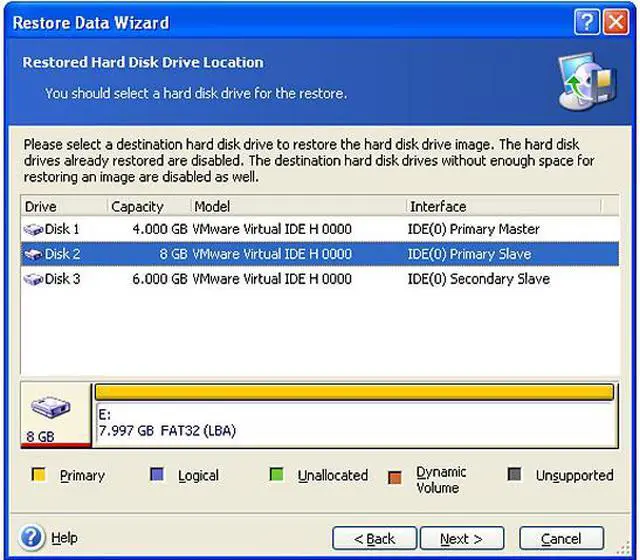The height and width of the screenshot is (560, 640).
Task: Click the Disk 1 drive icon
Action: coord(33,230)
